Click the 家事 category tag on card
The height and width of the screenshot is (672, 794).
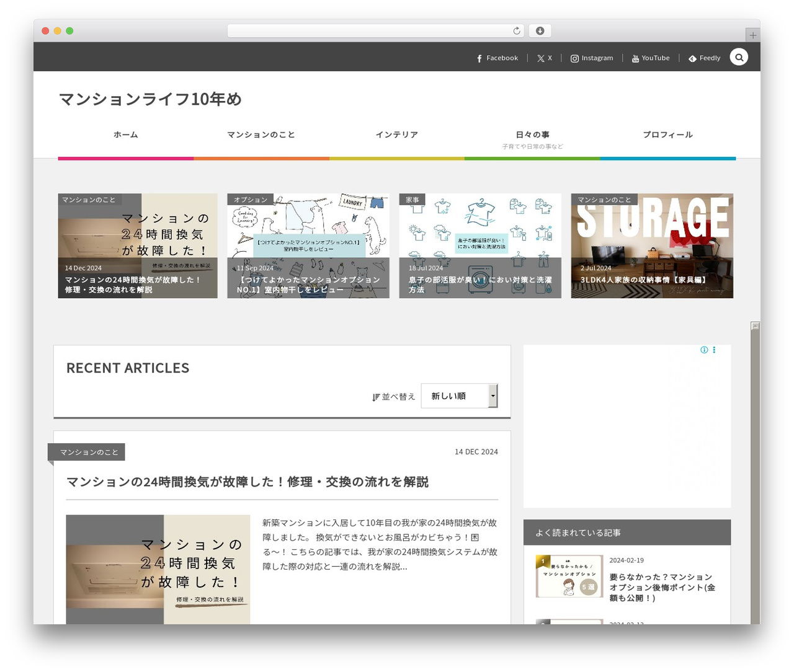(x=413, y=200)
